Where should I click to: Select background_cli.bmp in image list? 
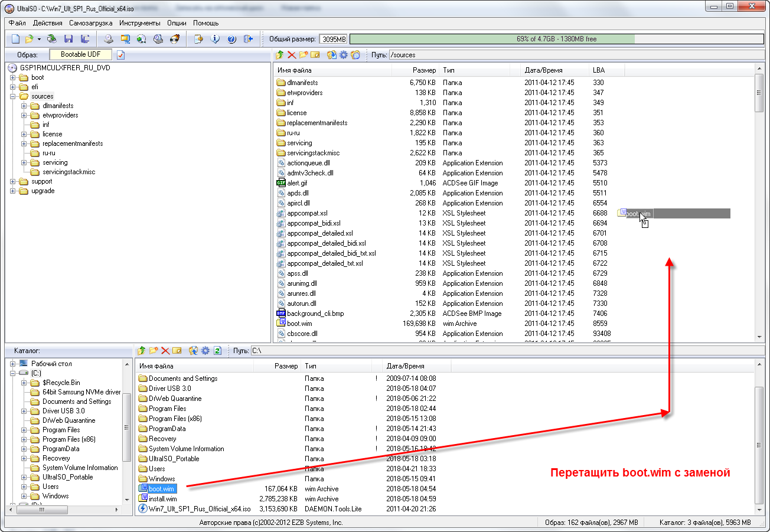tap(315, 314)
